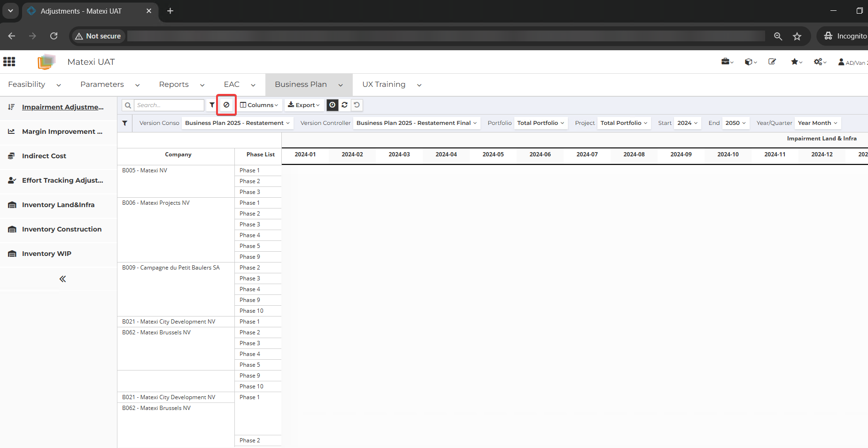Change the Start year 2024
This screenshot has height=448, width=868.
pyautogui.click(x=688, y=123)
